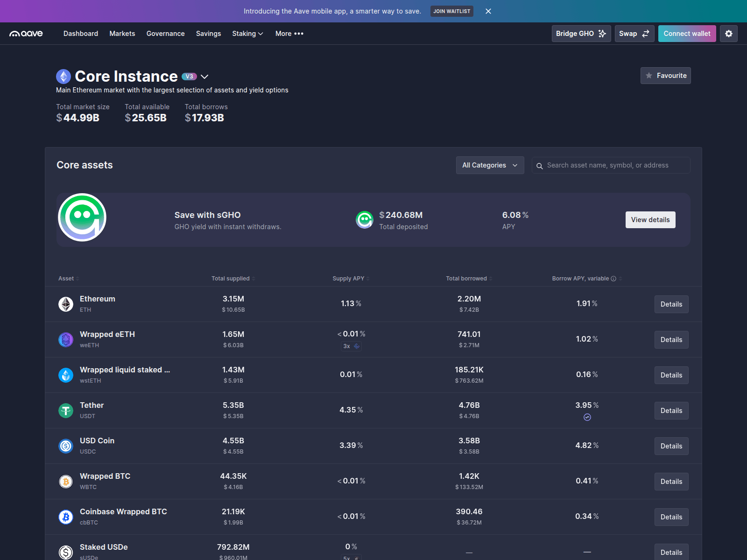This screenshot has height=560, width=747.
Task: Click the swap arrows icon on Swap button
Action: (646, 33)
